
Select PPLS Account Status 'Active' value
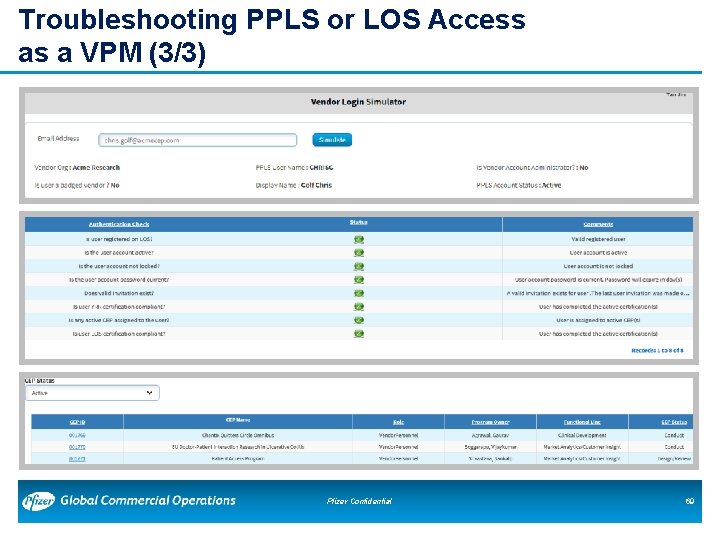point(551,185)
